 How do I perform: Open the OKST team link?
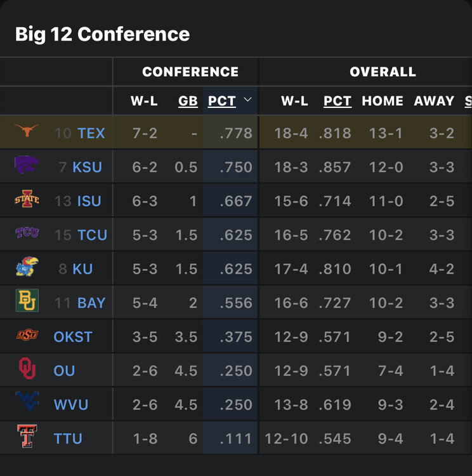click(73, 336)
